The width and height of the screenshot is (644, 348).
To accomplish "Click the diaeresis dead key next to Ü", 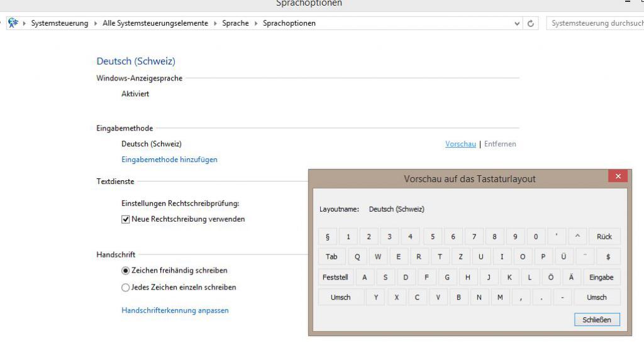I will (x=584, y=256).
